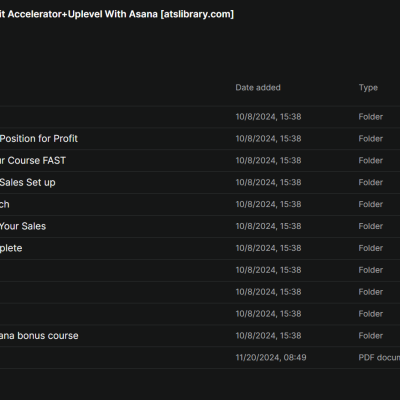Viewport: 400px width, 400px height.
Task: Select the date of Asana bonus course row
Action: pos(268,336)
